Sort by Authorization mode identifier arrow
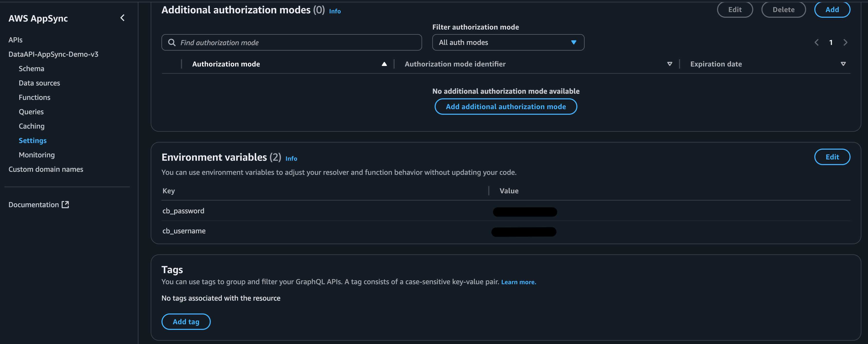 (670, 64)
